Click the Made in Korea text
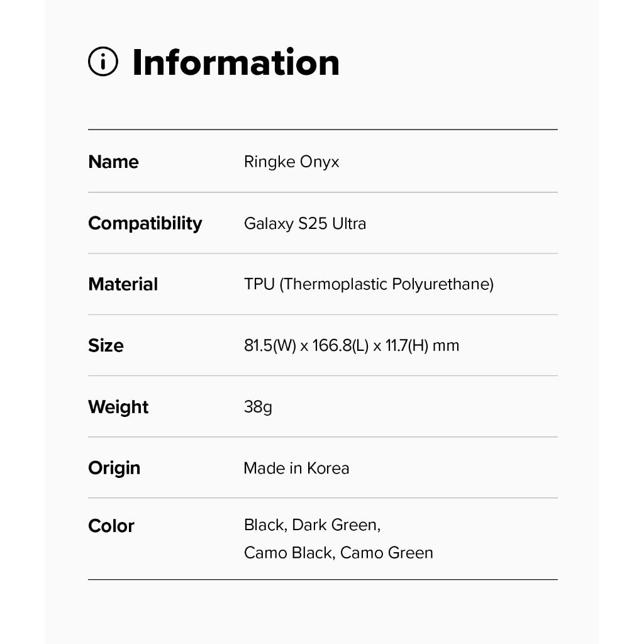Image resolution: width=644 pixels, height=644 pixels. point(296,468)
